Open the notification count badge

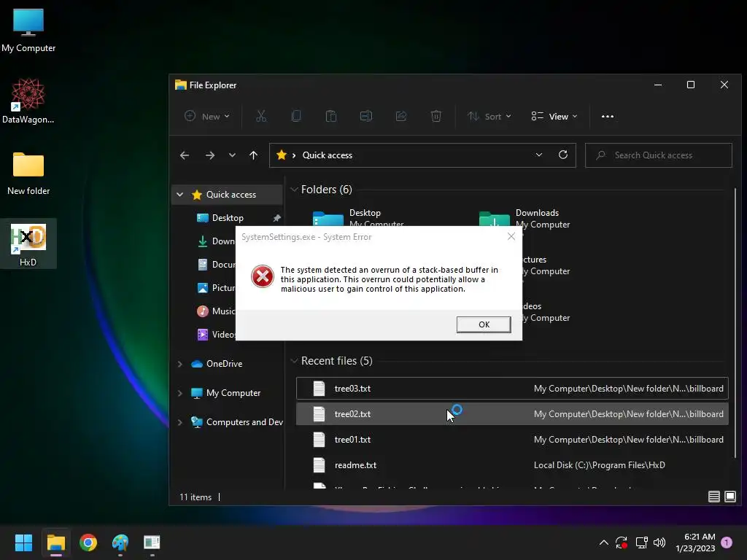coord(727,542)
